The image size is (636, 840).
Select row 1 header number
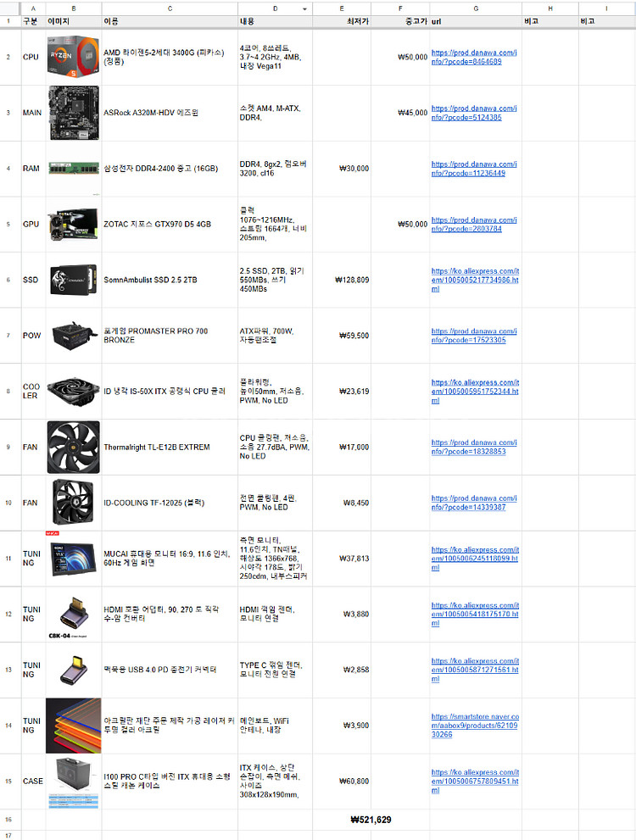click(8, 21)
